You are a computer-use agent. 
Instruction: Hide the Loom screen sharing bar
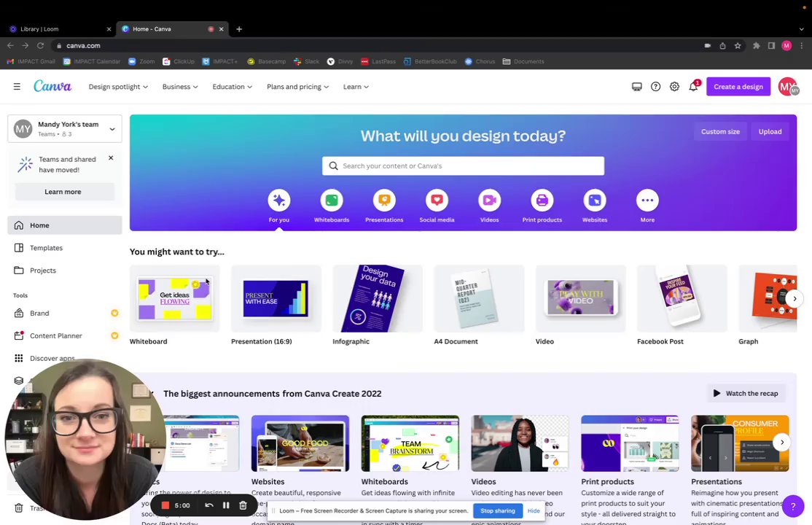(534, 510)
